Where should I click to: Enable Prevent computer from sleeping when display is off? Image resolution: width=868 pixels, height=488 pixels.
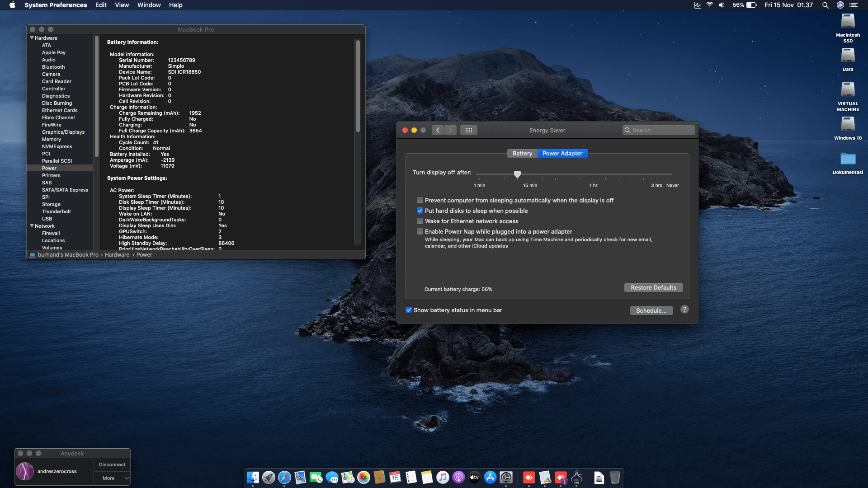(x=420, y=200)
